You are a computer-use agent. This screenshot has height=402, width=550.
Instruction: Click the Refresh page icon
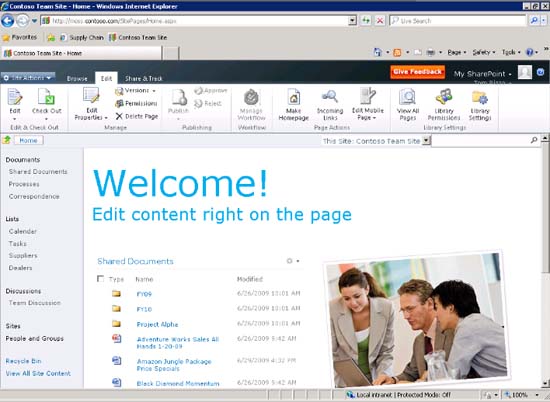[365, 21]
